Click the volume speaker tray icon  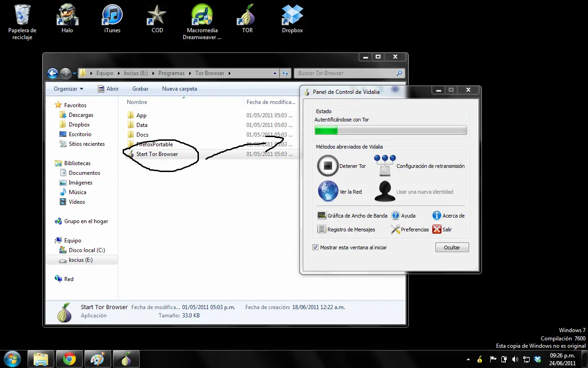point(515,359)
